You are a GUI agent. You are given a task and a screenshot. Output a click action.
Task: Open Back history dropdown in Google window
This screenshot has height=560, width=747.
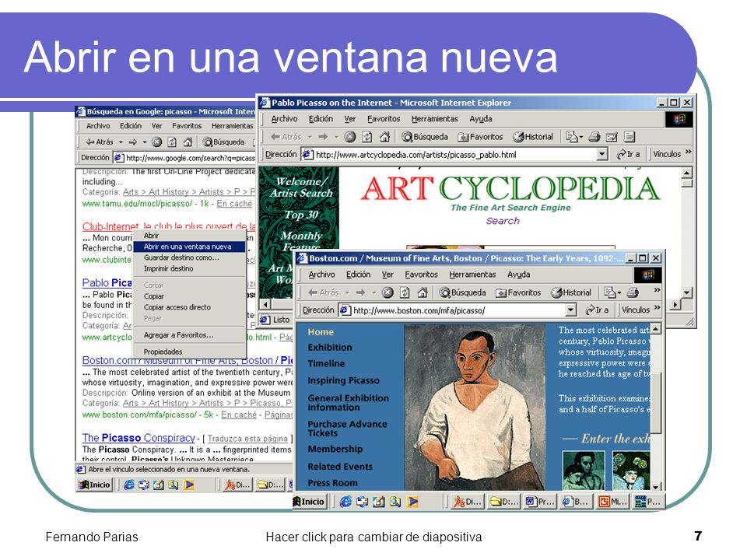(121, 142)
